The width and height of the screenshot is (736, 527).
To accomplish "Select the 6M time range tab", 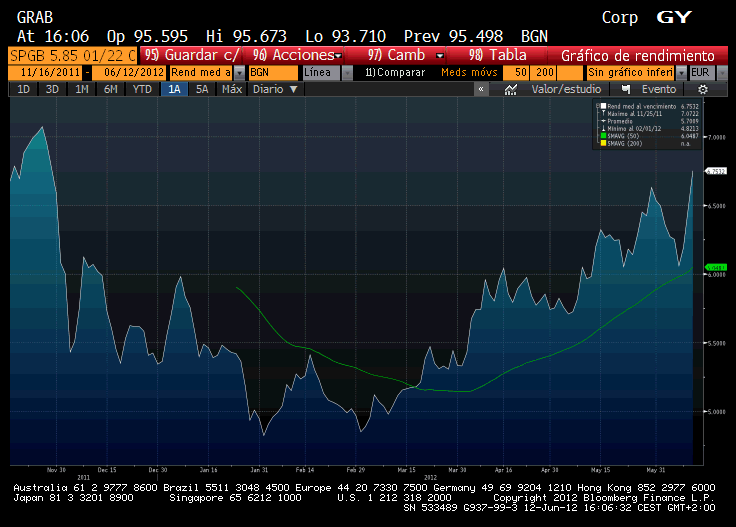I will point(110,89).
